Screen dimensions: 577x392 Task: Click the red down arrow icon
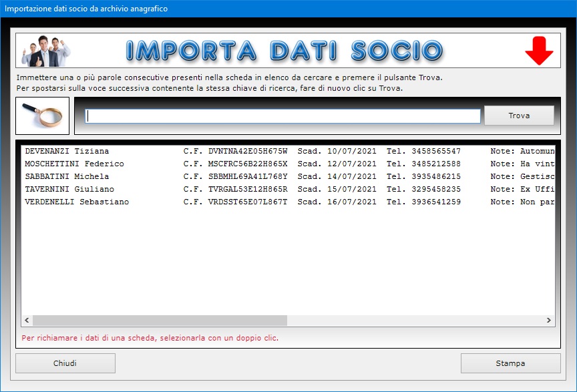pyautogui.click(x=539, y=51)
